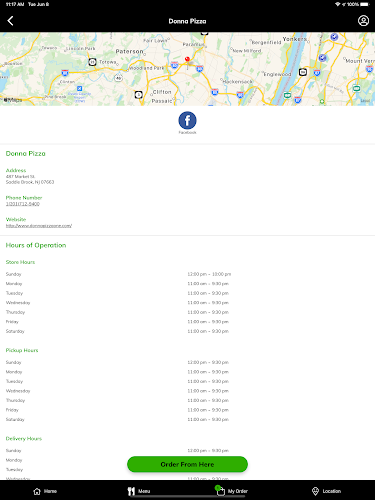Call the listed phone number

[23, 204]
